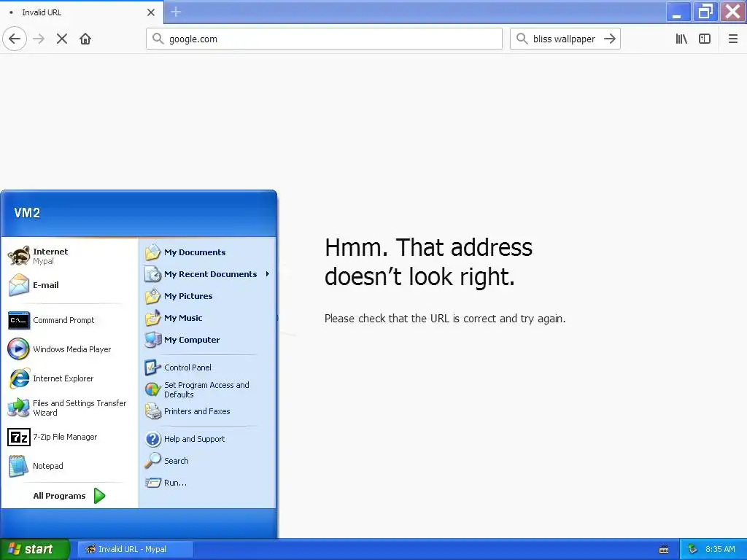Expand My Recent Documents submenu
Image resolution: width=747 pixels, height=560 pixels.
point(208,274)
